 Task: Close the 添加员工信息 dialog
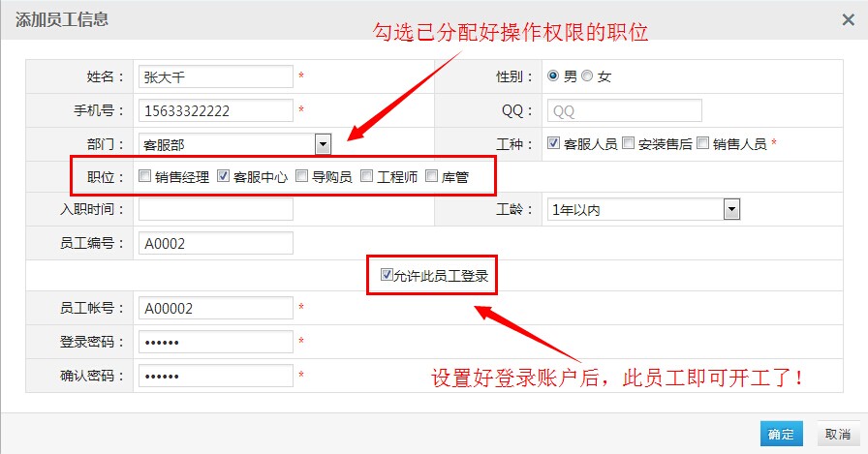[x=848, y=20]
